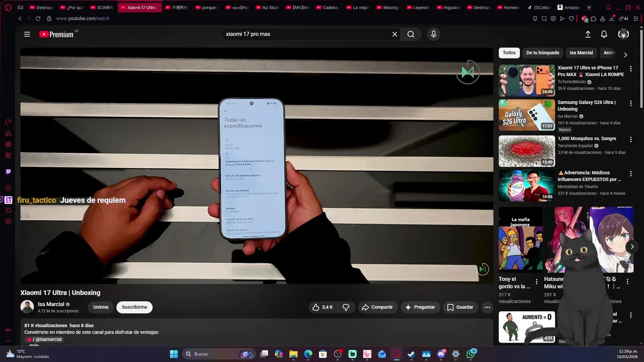Image resolution: width=644 pixels, height=362 pixels.
Task: Open WhatsApp from taskbar
Action: [x=470, y=354]
